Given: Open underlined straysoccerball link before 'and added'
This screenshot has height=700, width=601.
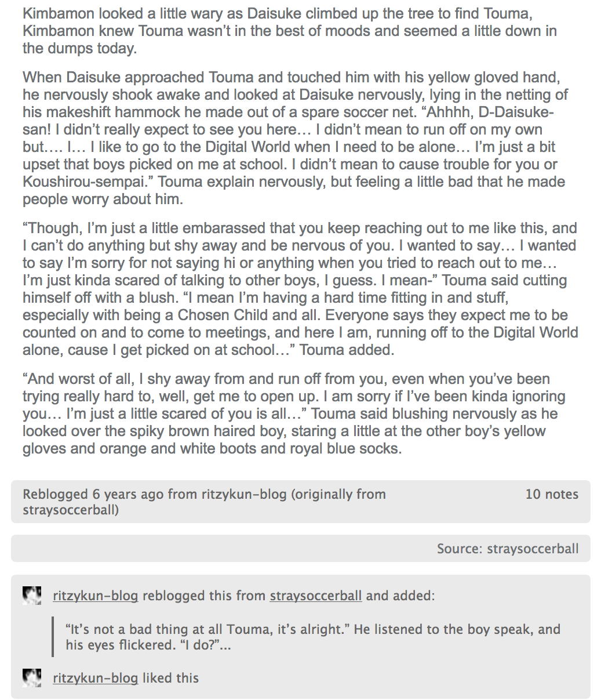Looking at the screenshot, I should coord(316,596).
